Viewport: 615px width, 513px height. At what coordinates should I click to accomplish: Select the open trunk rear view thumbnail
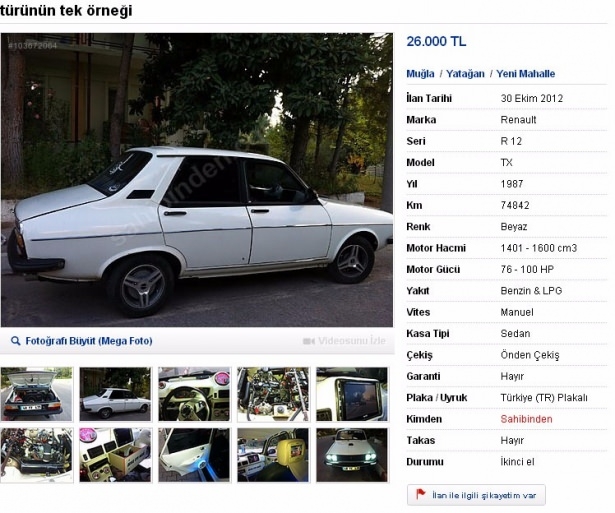click(x=37, y=394)
